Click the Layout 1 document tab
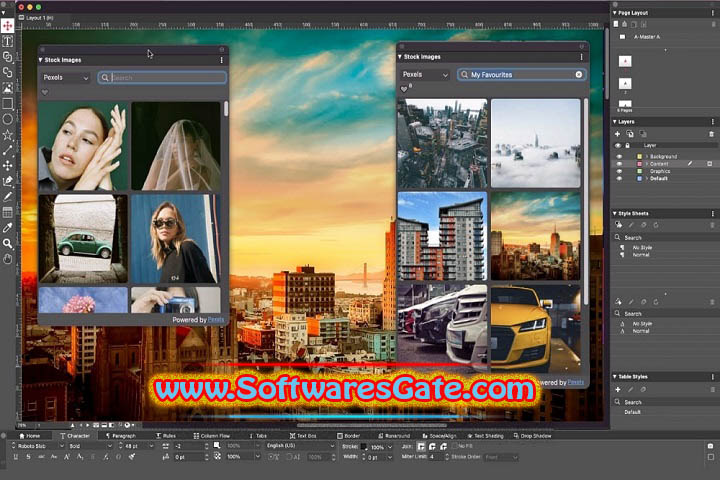The width and height of the screenshot is (720, 480). (36, 17)
